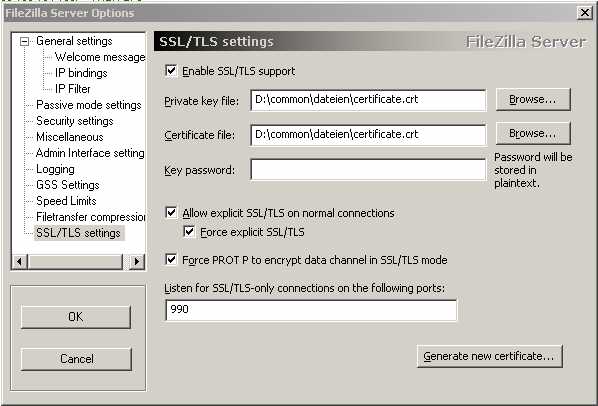The height and width of the screenshot is (406, 598).
Task: Open Welcome message settings page
Action: (x=100, y=57)
